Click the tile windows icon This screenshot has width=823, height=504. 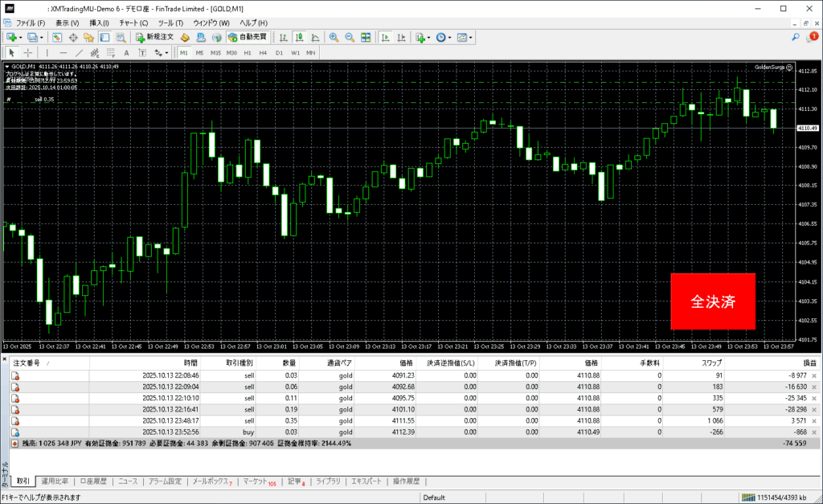pyautogui.click(x=366, y=37)
